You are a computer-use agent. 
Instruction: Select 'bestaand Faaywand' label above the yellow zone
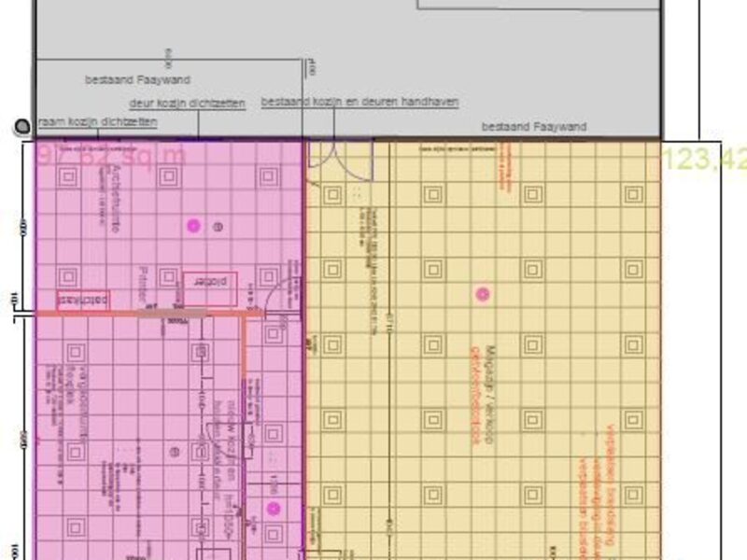coord(534,127)
